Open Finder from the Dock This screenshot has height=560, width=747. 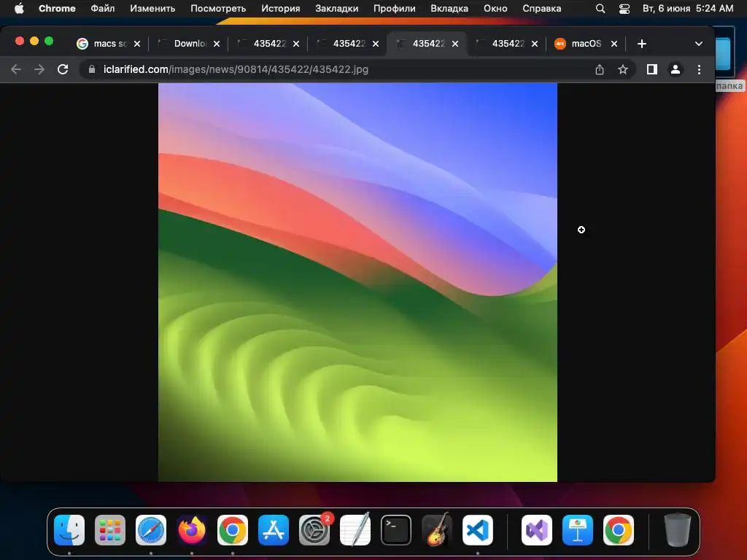pyautogui.click(x=69, y=530)
